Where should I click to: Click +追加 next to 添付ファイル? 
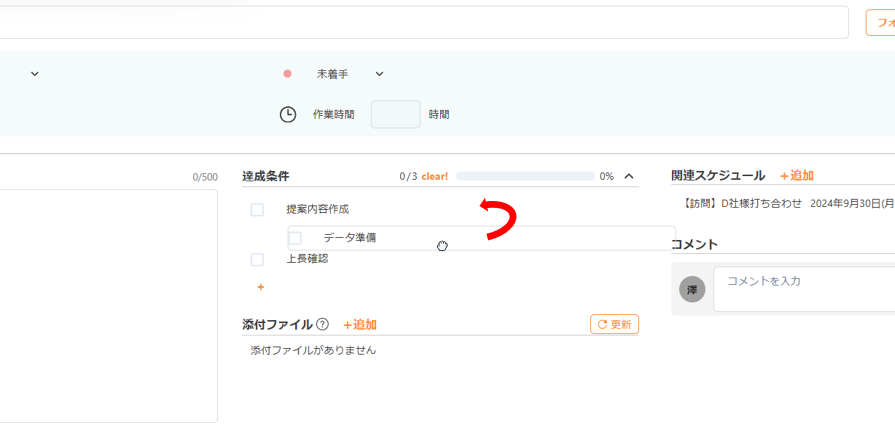click(x=359, y=324)
